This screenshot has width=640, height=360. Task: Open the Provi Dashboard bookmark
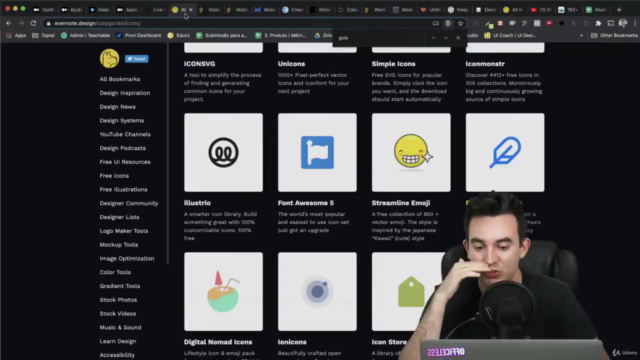(x=139, y=36)
